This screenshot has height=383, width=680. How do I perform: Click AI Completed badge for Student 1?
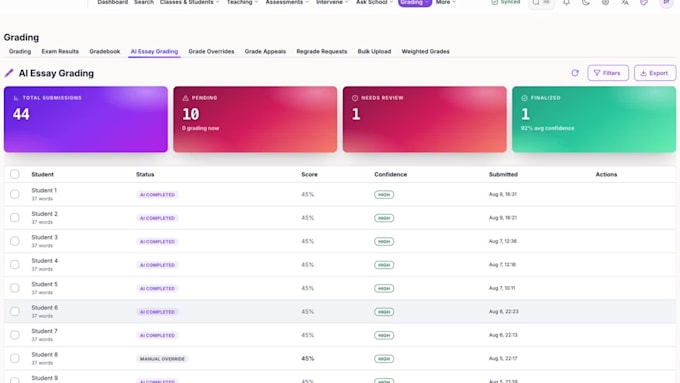pyautogui.click(x=157, y=195)
